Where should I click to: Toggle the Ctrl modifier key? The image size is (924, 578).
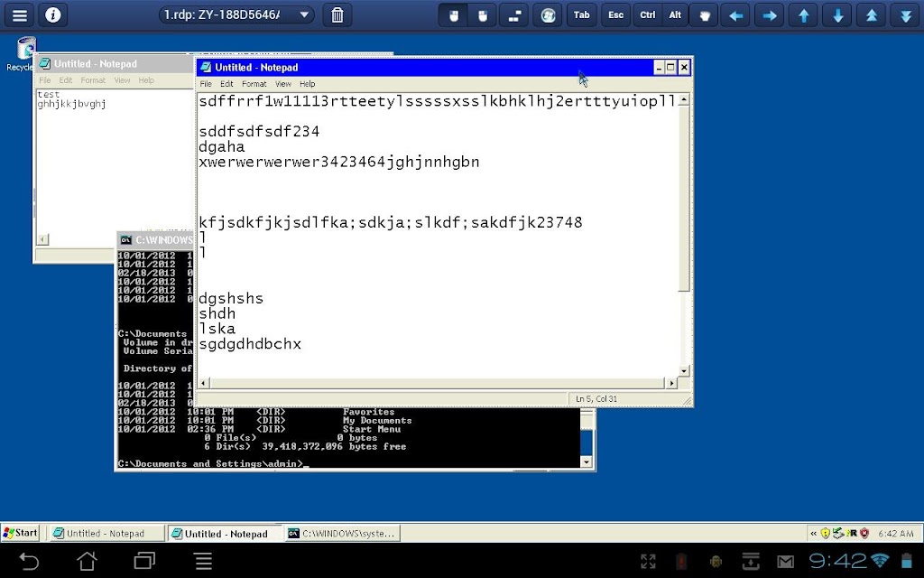pos(648,15)
